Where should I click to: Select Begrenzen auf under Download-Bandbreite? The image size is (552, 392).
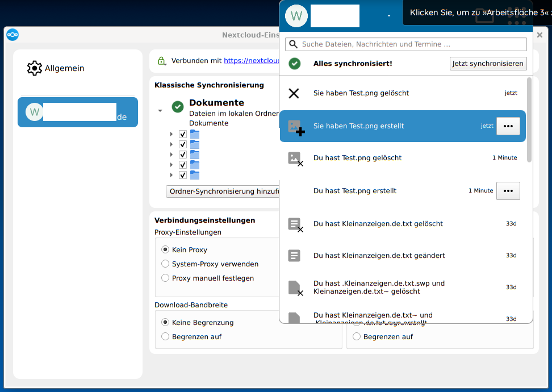pyautogui.click(x=165, y=336)
